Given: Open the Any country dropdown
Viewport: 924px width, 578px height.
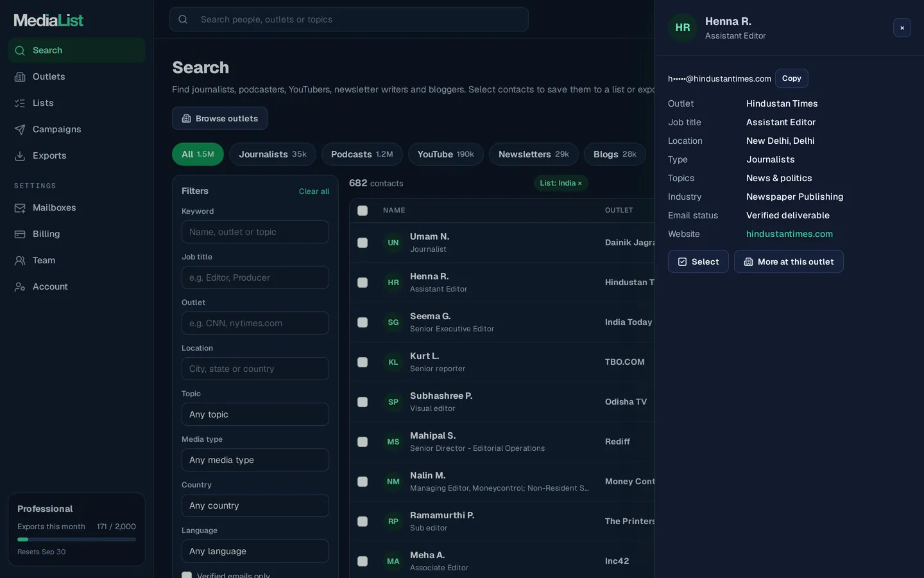Looking at the screenshot, I should [255, 505].
